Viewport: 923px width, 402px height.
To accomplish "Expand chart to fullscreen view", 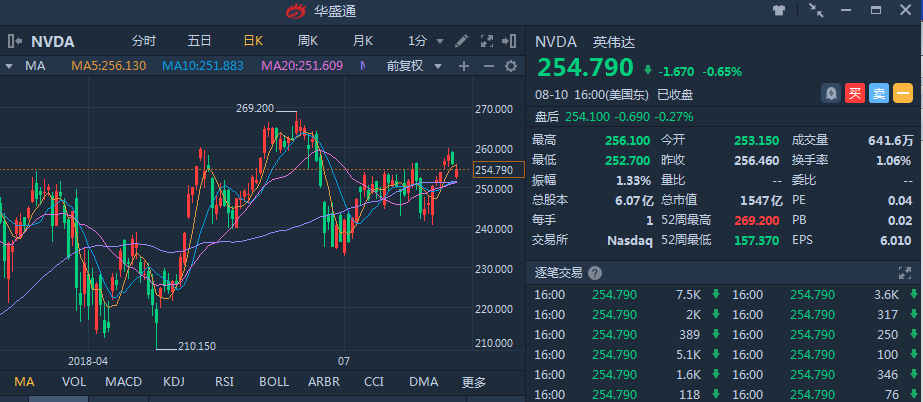I will [x=487, y=42].
